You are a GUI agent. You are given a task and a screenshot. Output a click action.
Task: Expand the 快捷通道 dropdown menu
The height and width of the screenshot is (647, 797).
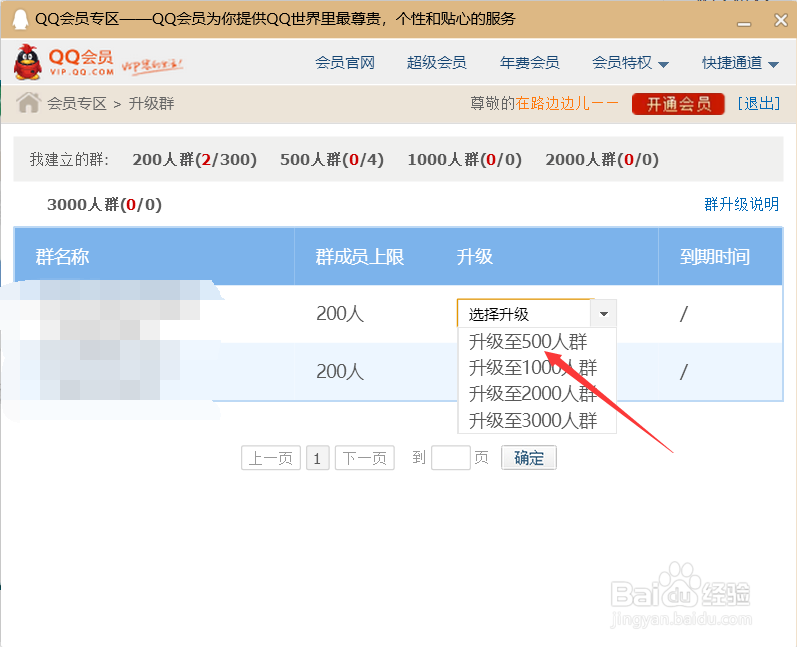tap(741, 63)
